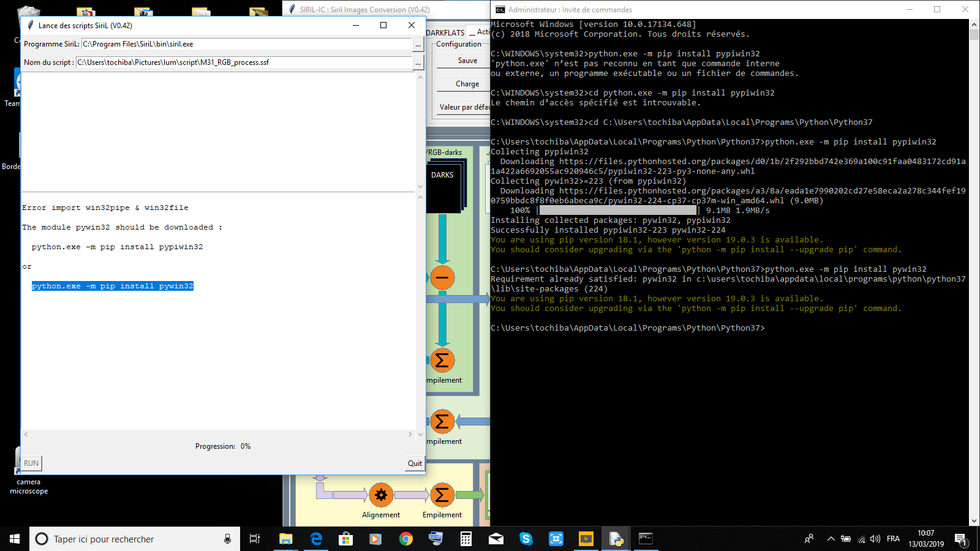This screenshot has height=551, width=980.
Task: Switch to the command prompt taskbar icon
Action: tap(646, 539)
